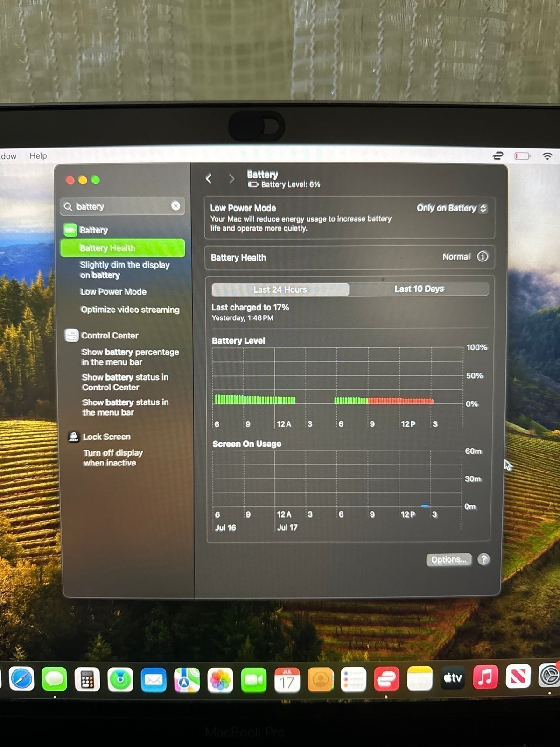Select Slightly dim the display on battery
The image size is (560, 747).
125,270
